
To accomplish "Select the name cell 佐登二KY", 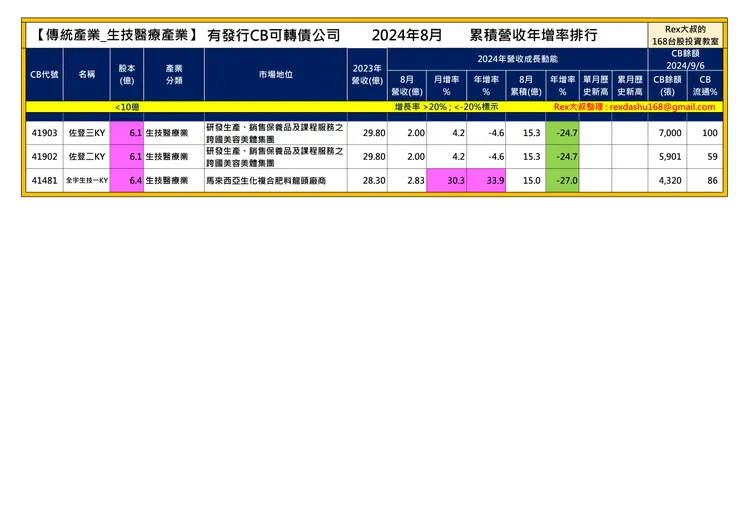I will click(x=86, y=157).
